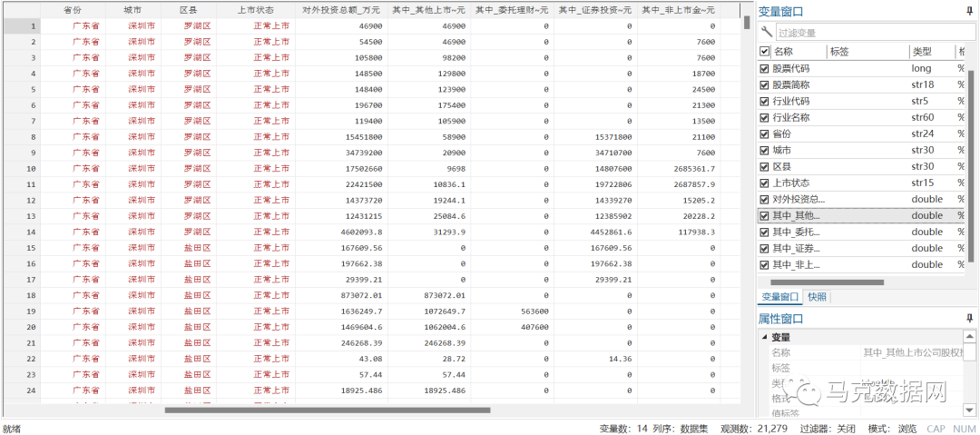
Task: Click the 类型 column header
Action: [921, 52]
